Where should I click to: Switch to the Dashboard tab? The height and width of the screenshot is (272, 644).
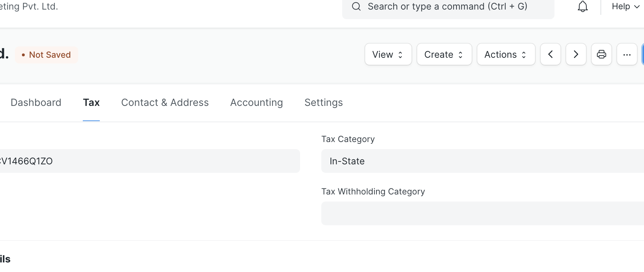[36, 102]
